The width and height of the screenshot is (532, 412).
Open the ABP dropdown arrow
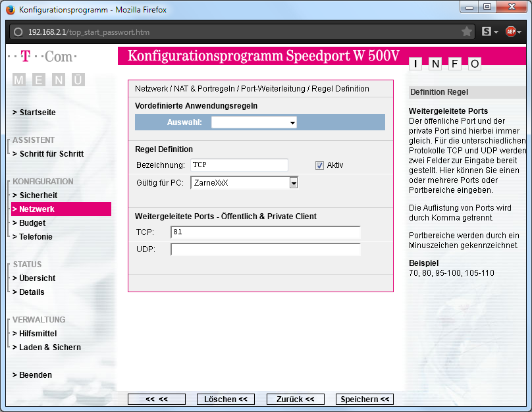(x=519, y=32)
